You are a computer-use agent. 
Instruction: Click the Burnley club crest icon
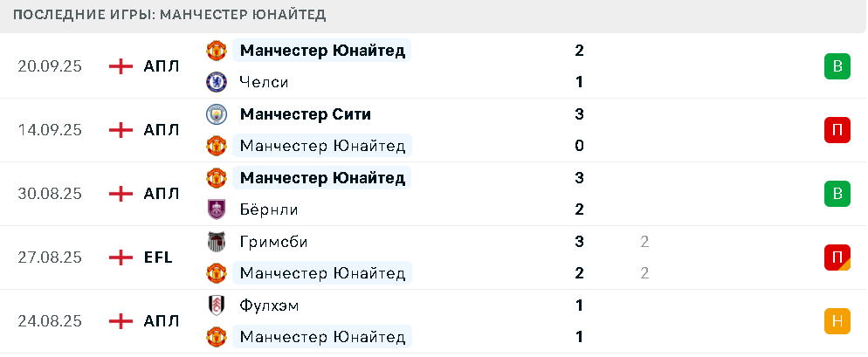(x=216, y=209)
